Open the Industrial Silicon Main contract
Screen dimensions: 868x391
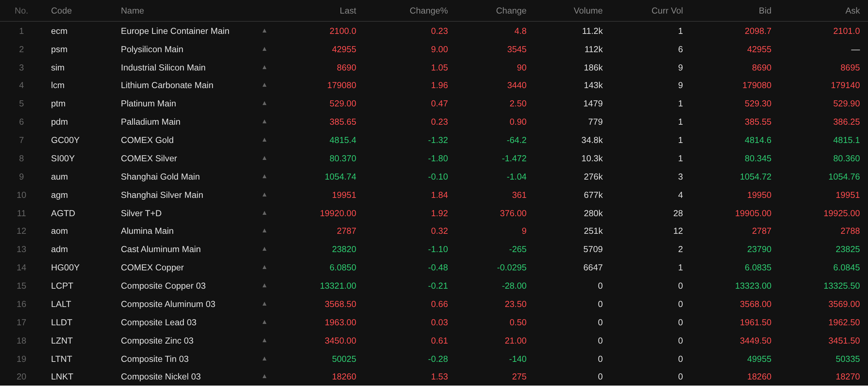click(x=163, y=67)
